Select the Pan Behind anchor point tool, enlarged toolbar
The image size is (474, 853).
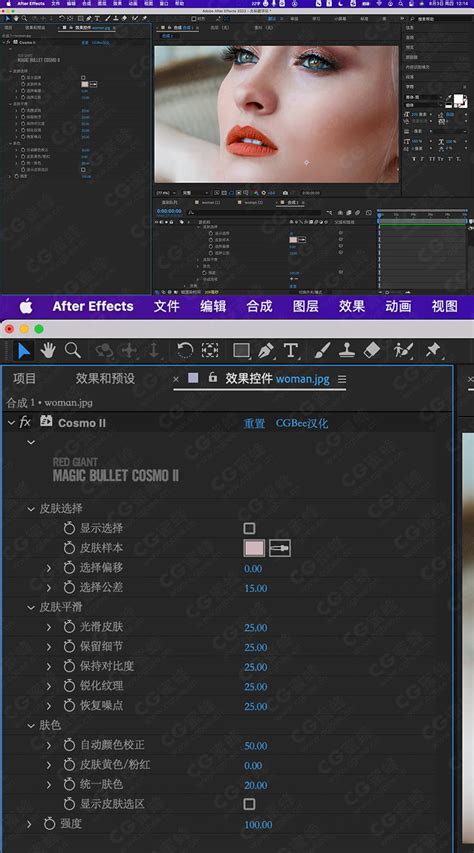point(210,351)
